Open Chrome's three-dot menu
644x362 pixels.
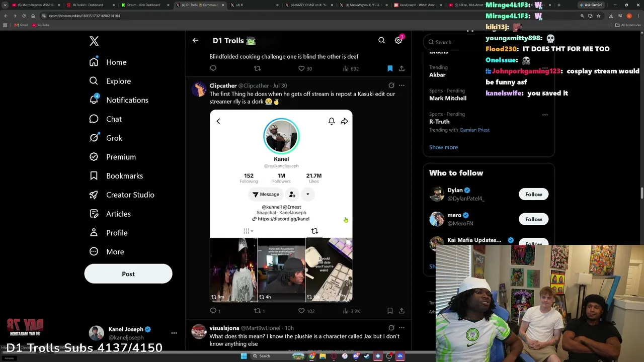coord(638,16)
